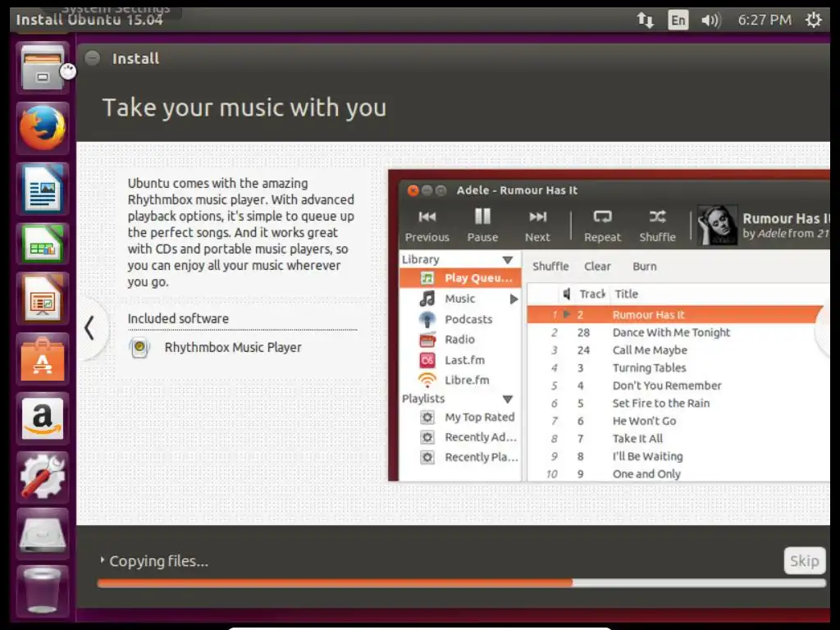Select I'll Be Waiting track
The width and height of the screenshot is (840, 630).
tap(678, 456)
